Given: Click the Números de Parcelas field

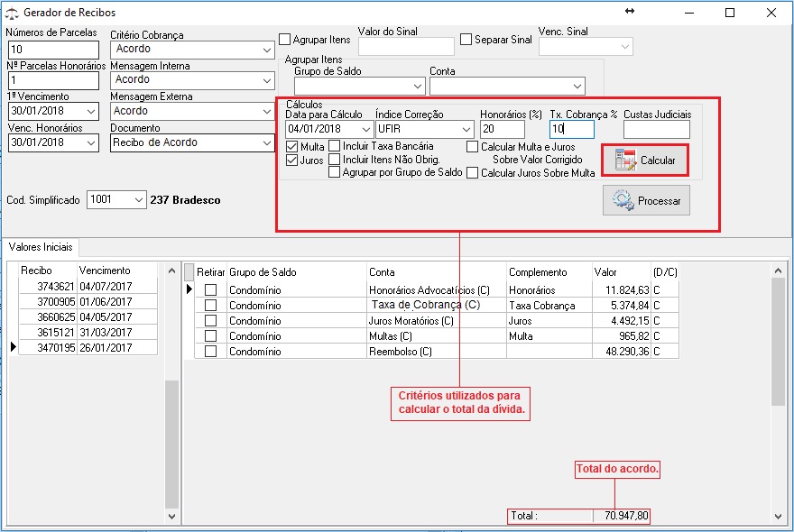Looking at the screenshot, I should pos(52,50).
